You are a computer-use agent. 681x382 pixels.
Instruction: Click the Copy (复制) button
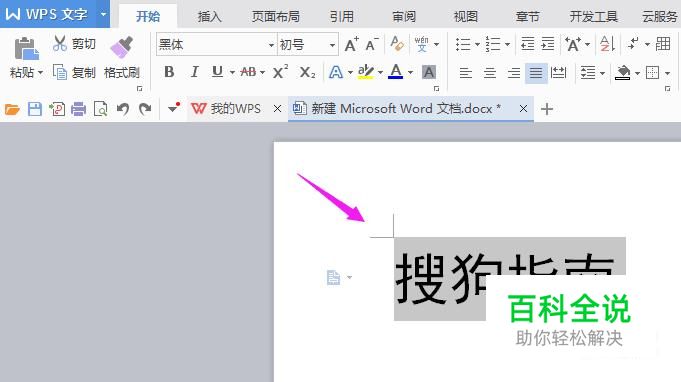(x=74, y=72)
